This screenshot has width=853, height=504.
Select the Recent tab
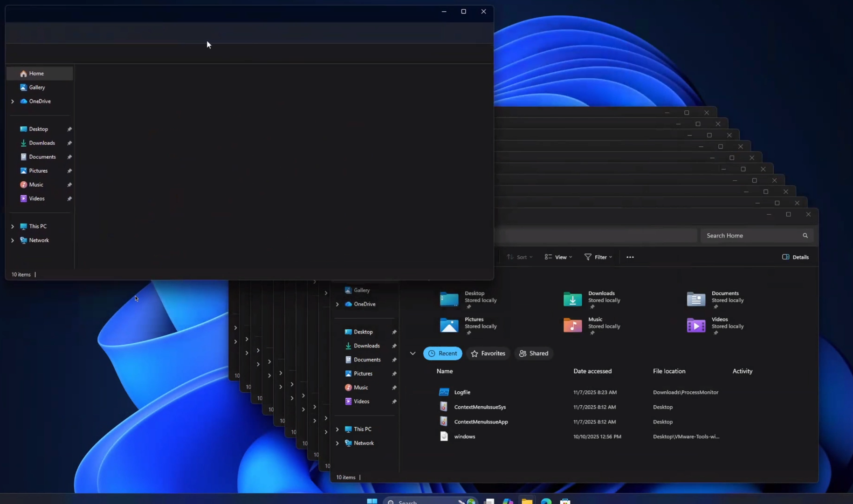442,354
